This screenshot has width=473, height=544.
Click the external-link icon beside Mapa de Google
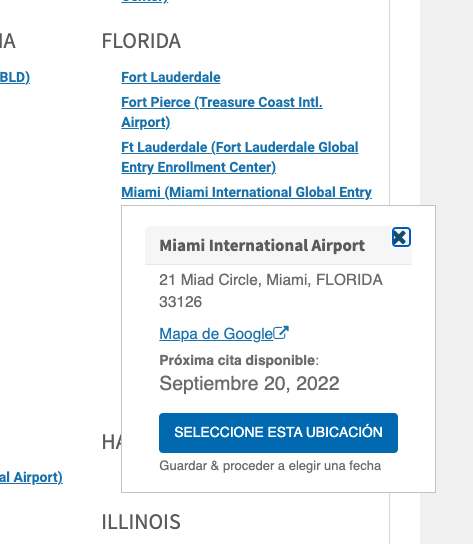pyautogui.click(x=281, y=333)
